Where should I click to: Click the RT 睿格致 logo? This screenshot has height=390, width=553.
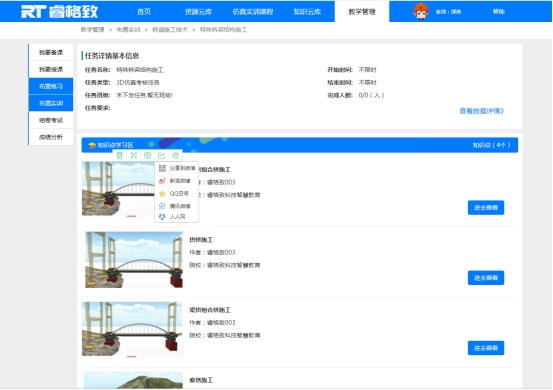tap(59, 11)
